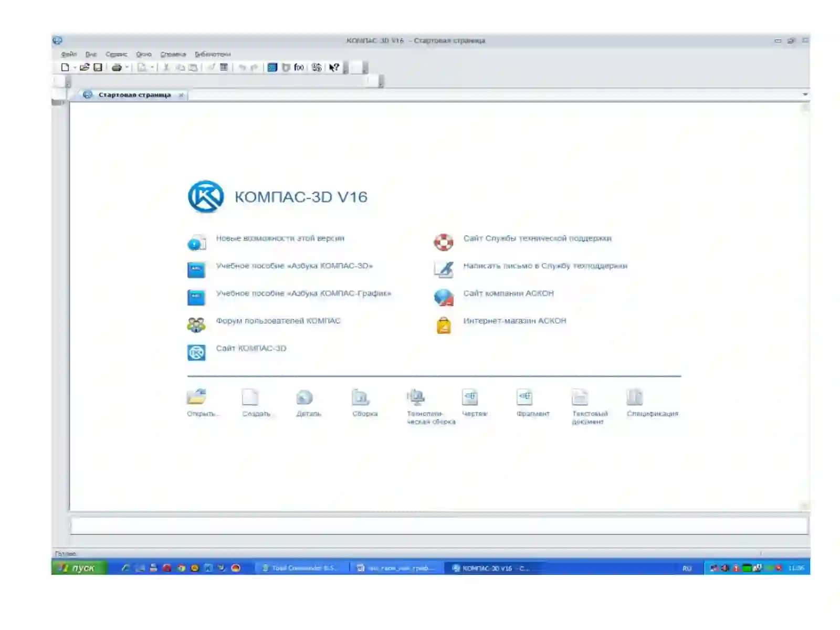Open the Сайт КОМПАС-3D link
Screen dimensions: 840x630
coord(251,348)
